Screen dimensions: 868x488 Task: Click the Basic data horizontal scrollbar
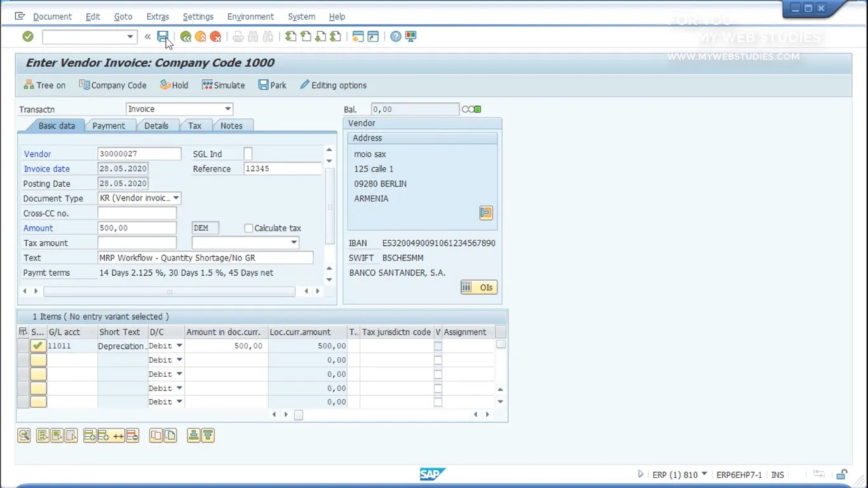point(169,292)
